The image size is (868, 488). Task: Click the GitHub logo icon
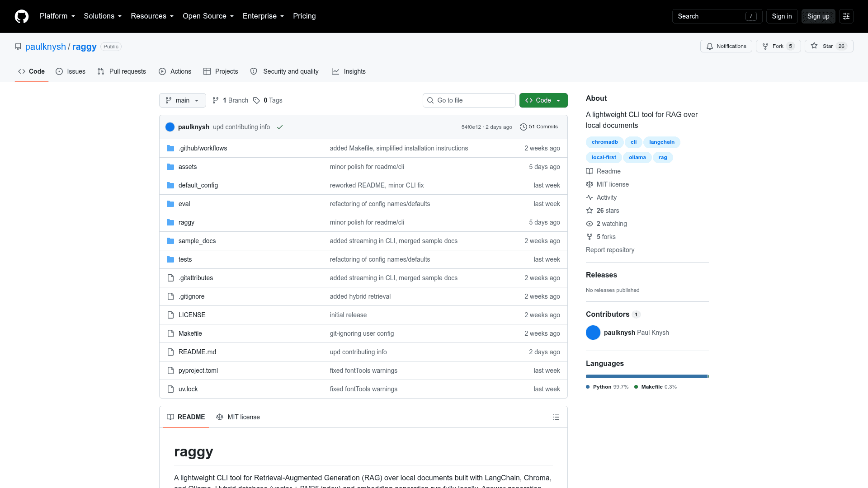tap(22, 16)
